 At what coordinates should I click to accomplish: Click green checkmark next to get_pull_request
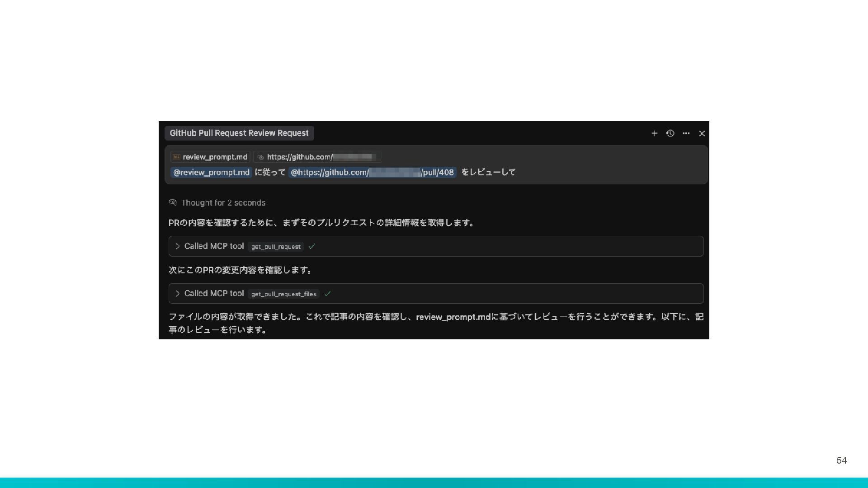[x=312, y=246]
